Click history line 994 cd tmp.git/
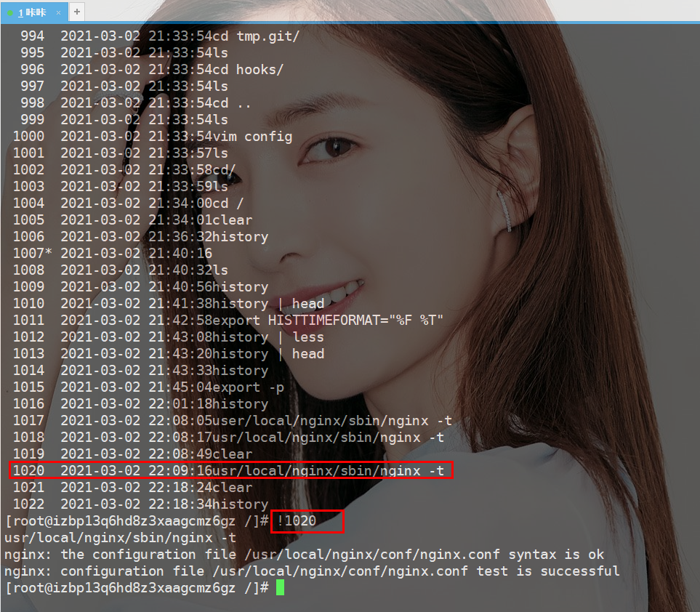 point(160,36)
